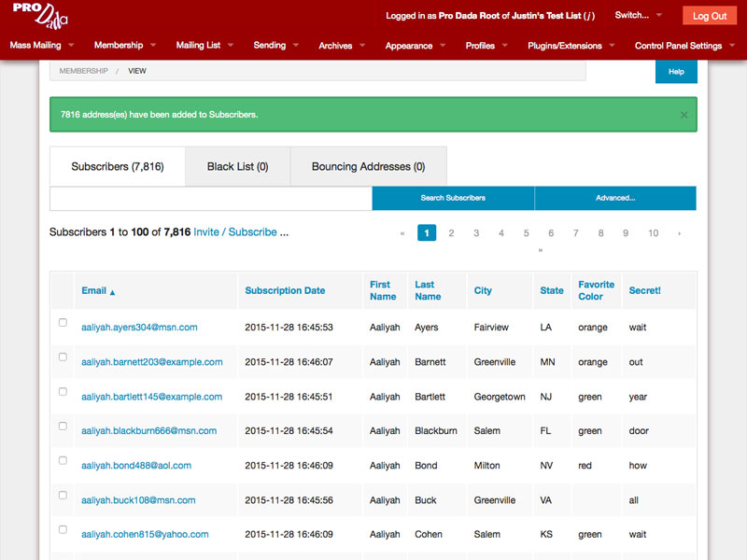Open the Archives menu
Screen dimensions: 747x560
(334, 44)
